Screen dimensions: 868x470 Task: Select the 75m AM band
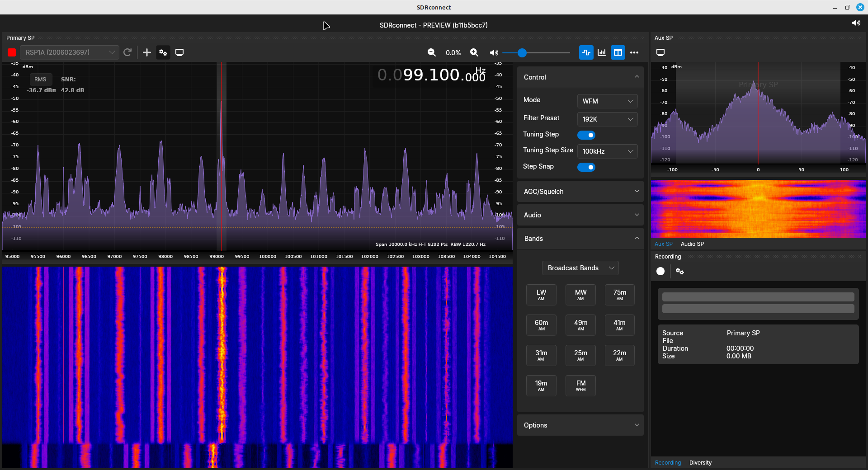(x=620, y=295)
